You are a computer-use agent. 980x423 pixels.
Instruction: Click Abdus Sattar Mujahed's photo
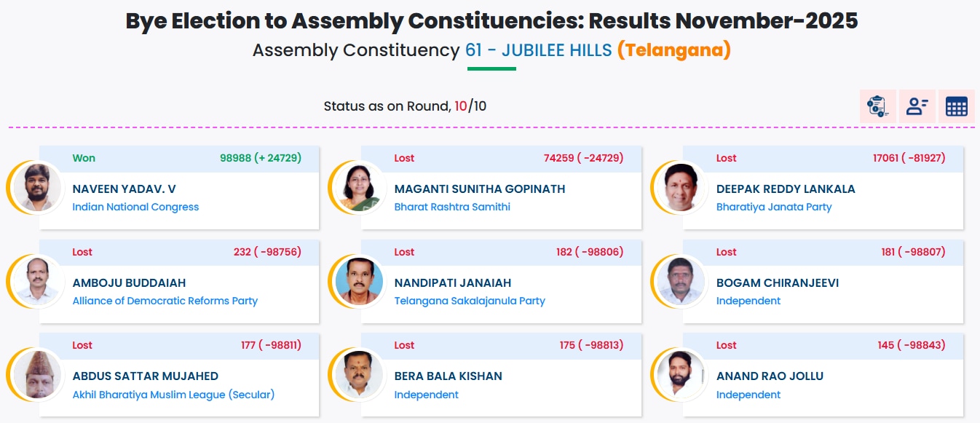pyautogui.click(x=37, y=375)
